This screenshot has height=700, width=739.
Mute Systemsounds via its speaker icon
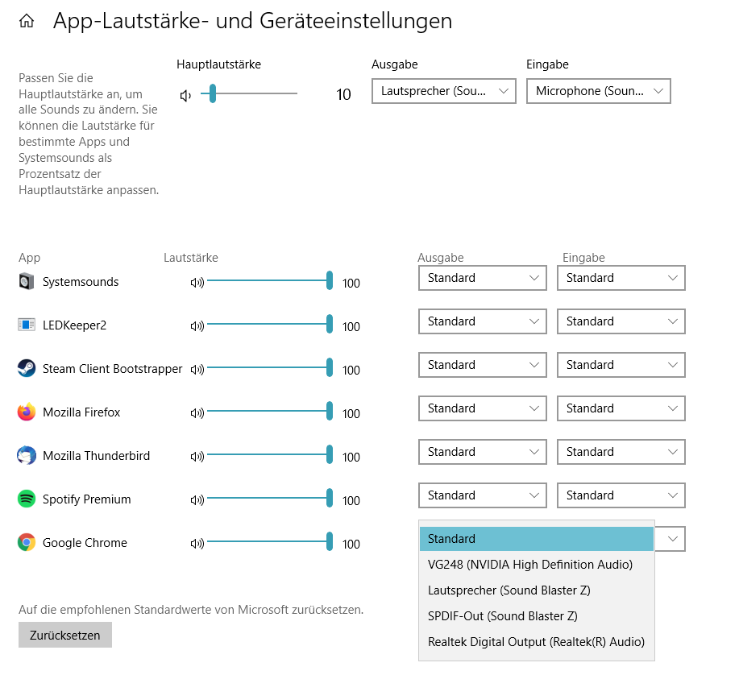[197, 283]
